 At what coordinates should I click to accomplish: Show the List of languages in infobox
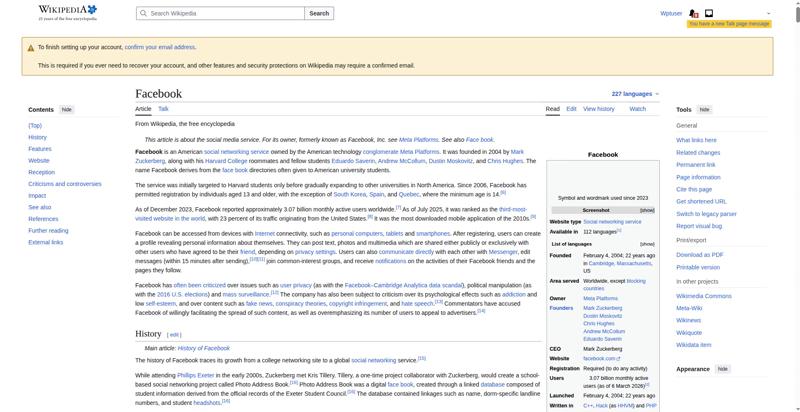(x=647, y=244)
